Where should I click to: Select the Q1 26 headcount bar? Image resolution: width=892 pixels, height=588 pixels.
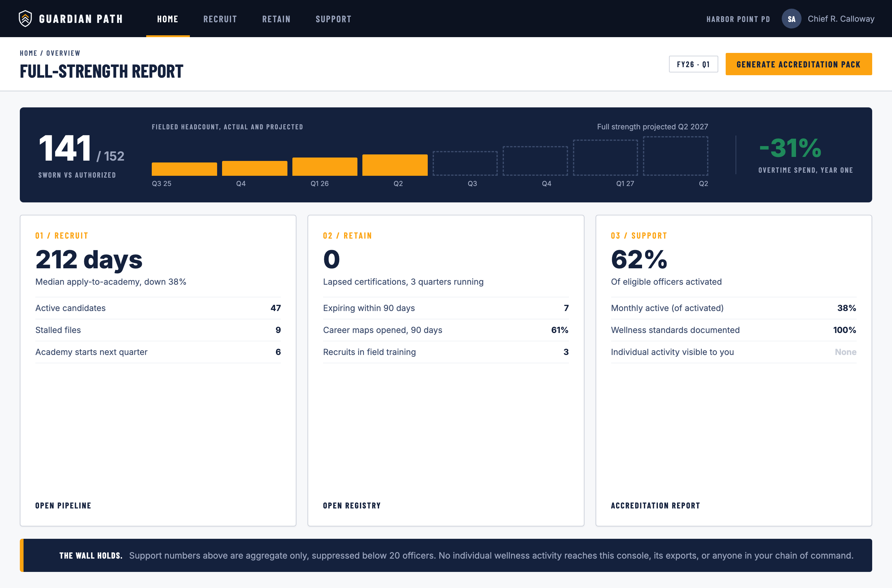[325, 166]
